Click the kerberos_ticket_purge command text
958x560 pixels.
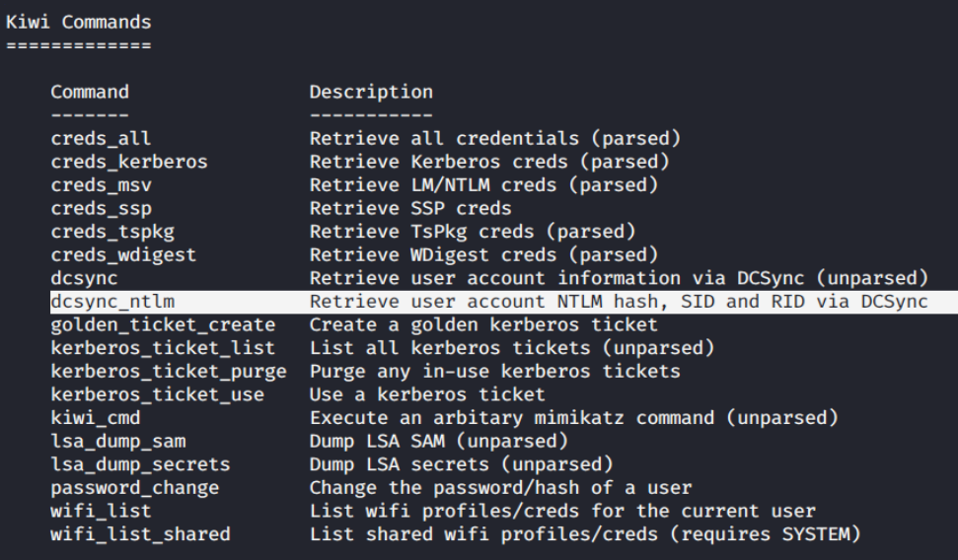click(x=169, y=372)
